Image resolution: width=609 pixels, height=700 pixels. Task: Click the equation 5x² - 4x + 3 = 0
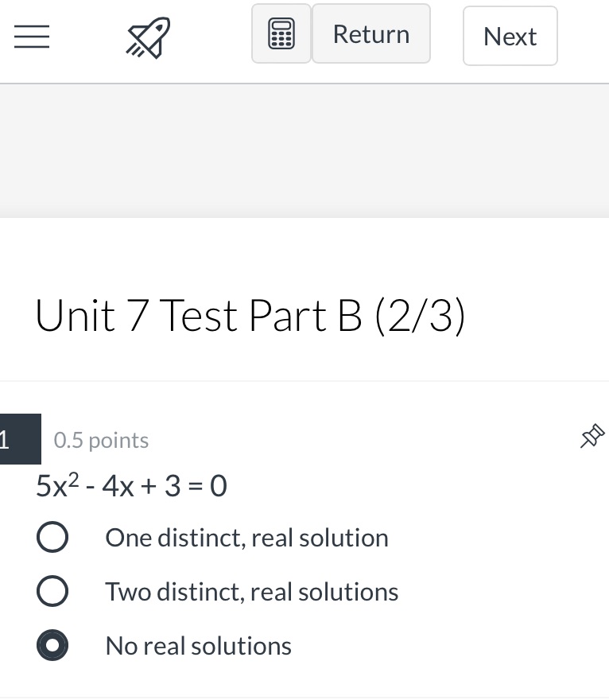(x=131, y=485)
